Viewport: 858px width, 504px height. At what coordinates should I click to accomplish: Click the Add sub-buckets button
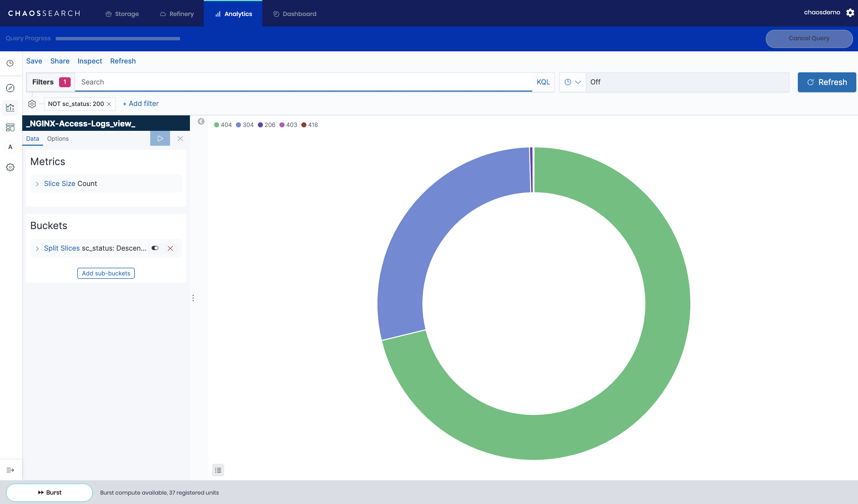pyautogui.click(x=106, y=273)
